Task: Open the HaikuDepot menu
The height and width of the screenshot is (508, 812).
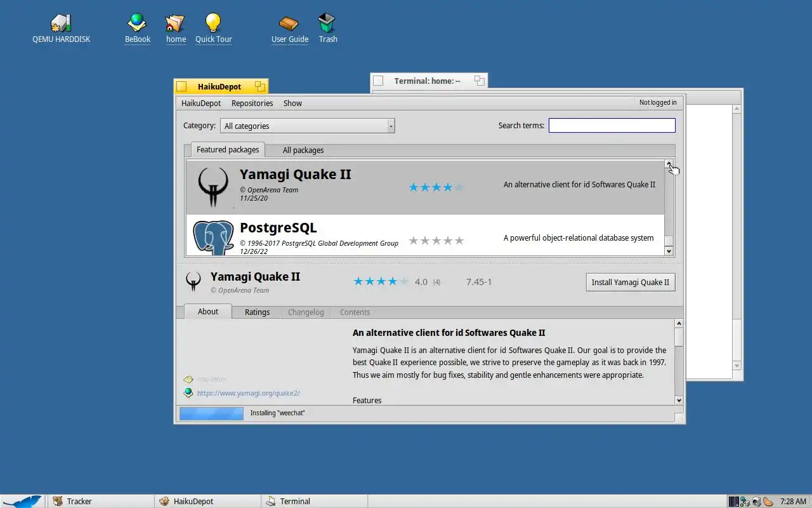Action: tap(201, 103)
